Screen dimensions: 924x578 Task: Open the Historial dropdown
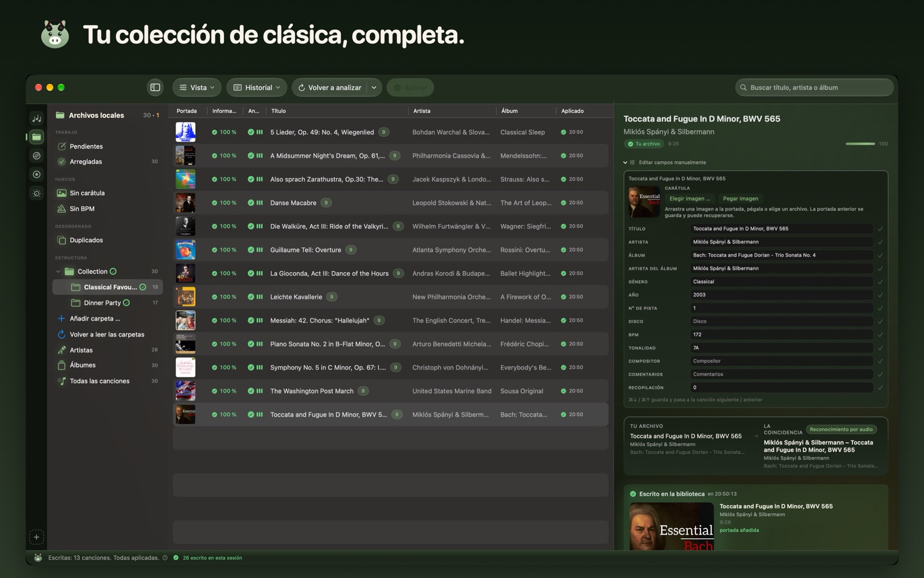tap(256, 87)
